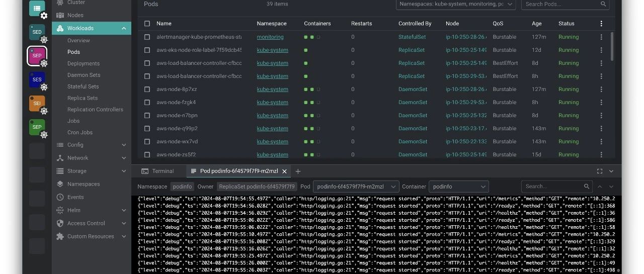Open the Overview workloads page
Viewport: 644px width, 274px height.
(x=78, y=40)
